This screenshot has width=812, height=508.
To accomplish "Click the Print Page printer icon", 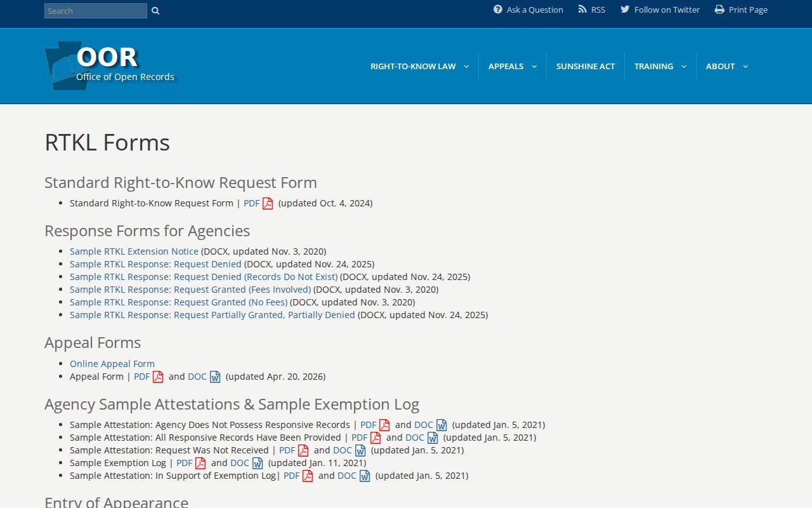I will (x=719, y=10).
